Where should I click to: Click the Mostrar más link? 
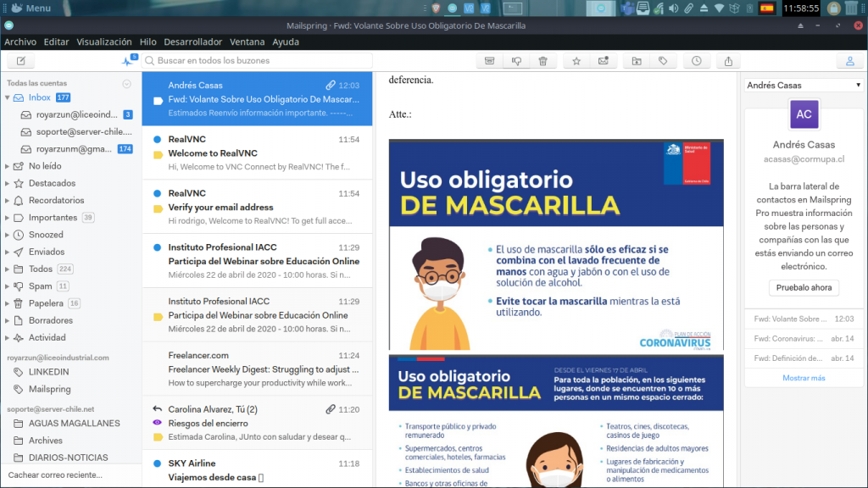coord(804,378)
